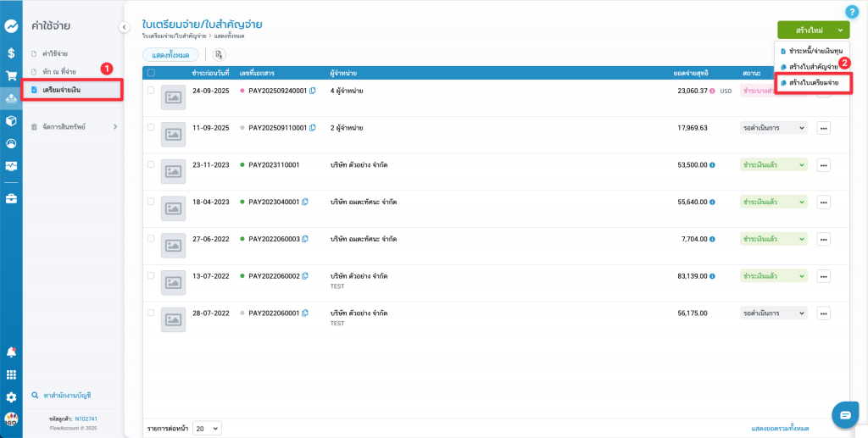Open the product box inventory icon
Screen dimensions: 868x438
tap(11, 120)
